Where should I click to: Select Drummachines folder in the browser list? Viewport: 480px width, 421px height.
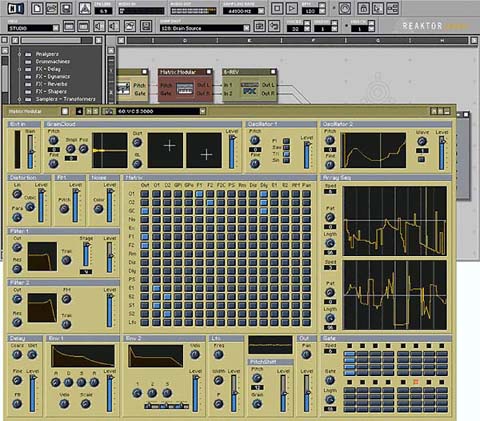(53, 62)
